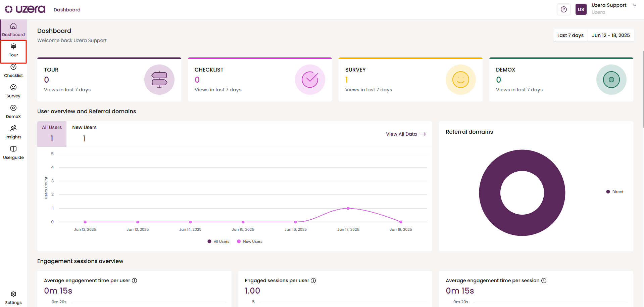Image resolution: width=644 pixels, height=307 pixels.
Task: Open the Last 7 days range selector
Action: (x=570, y=35)
